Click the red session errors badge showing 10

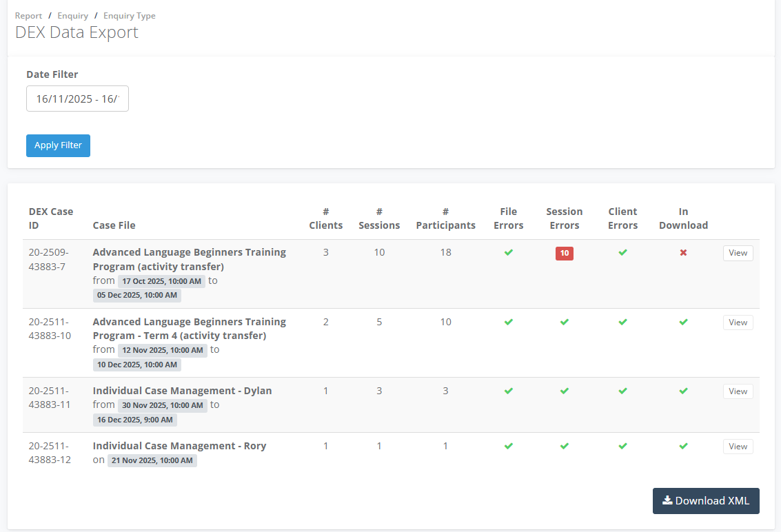564,254
